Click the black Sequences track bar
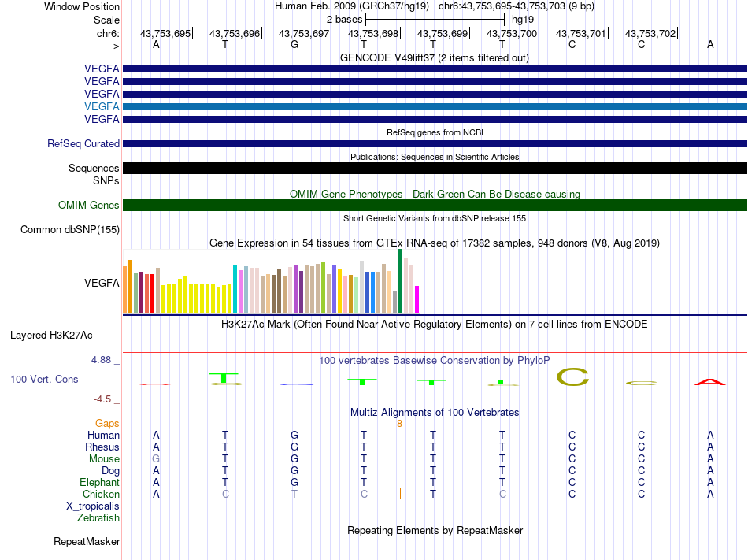The width and height of the screenshot is (748, 560). point(435,168)
